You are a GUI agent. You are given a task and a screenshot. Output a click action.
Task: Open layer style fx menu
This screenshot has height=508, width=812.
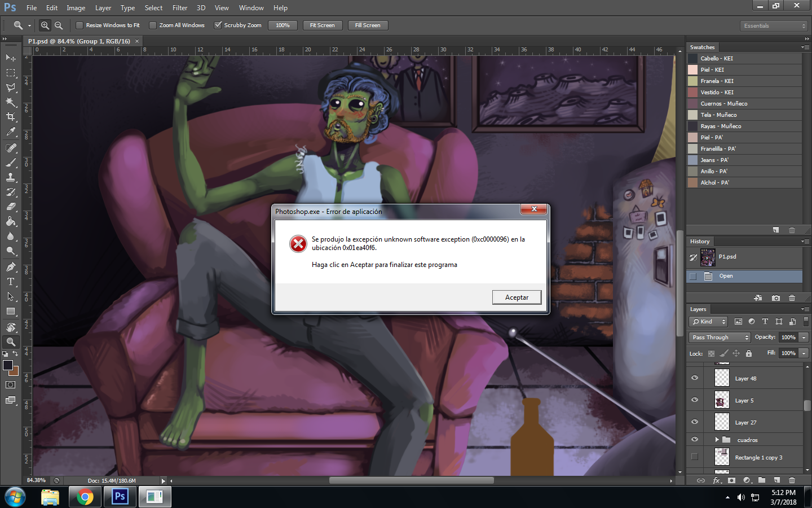point(717,480)
